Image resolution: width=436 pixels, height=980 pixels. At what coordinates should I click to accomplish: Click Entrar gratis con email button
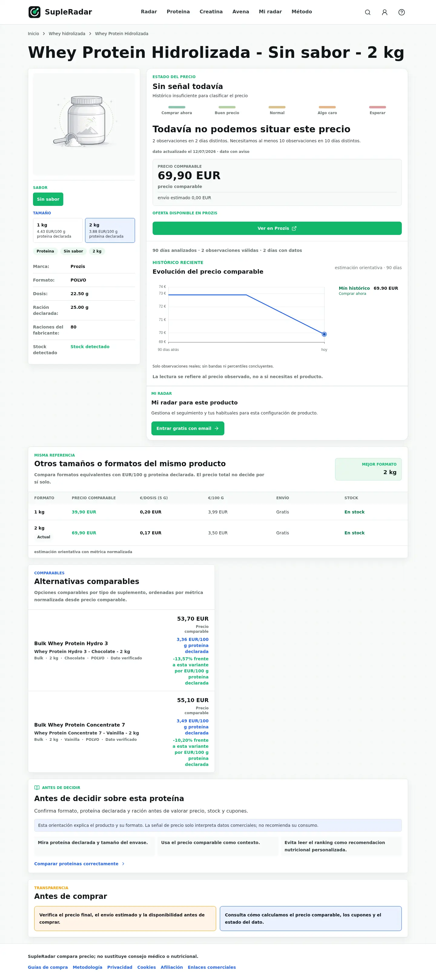187,428
